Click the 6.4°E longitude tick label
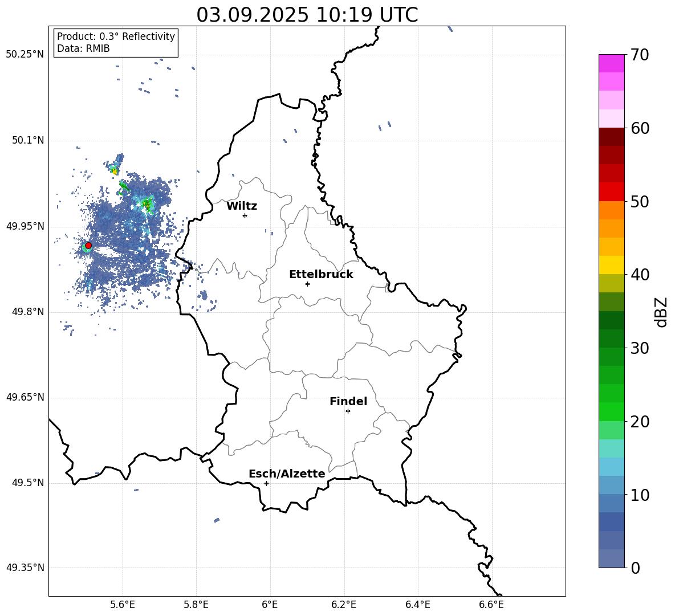Image resolution: width=675 pixels, height=616 pixels. [418, 605]
